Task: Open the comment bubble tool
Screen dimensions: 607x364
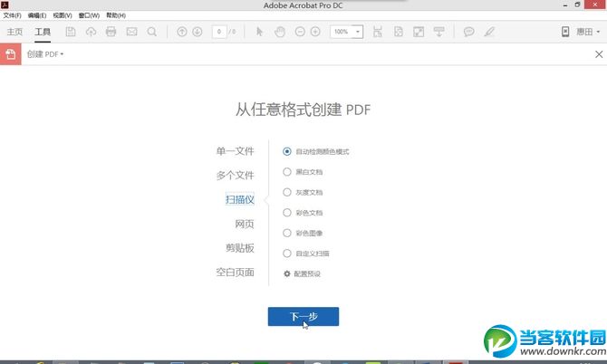Action: click(468, 32)
